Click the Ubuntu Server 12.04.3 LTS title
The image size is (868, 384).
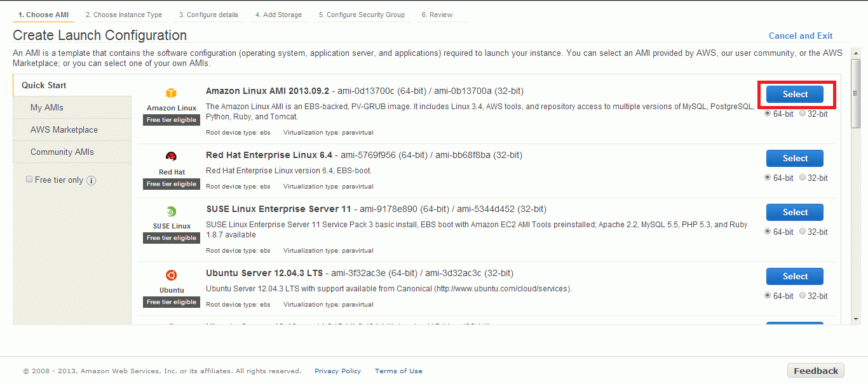[264, 273]
